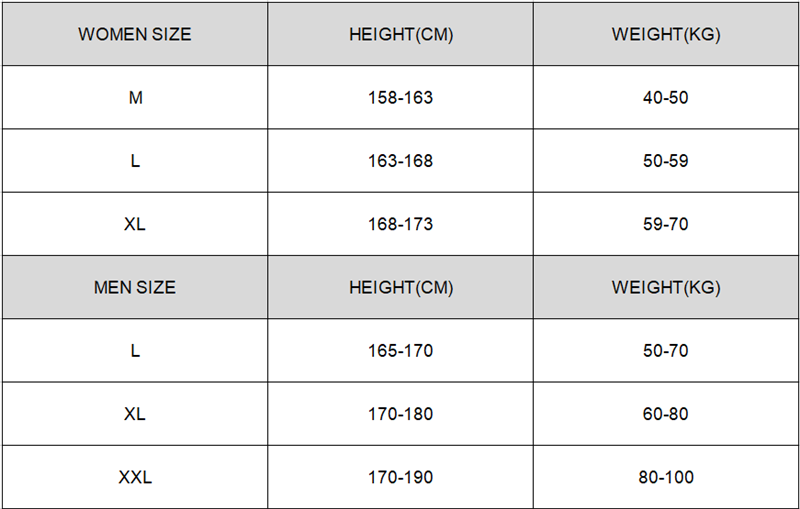Click the men's XL size cell

(x=135, y=414)
